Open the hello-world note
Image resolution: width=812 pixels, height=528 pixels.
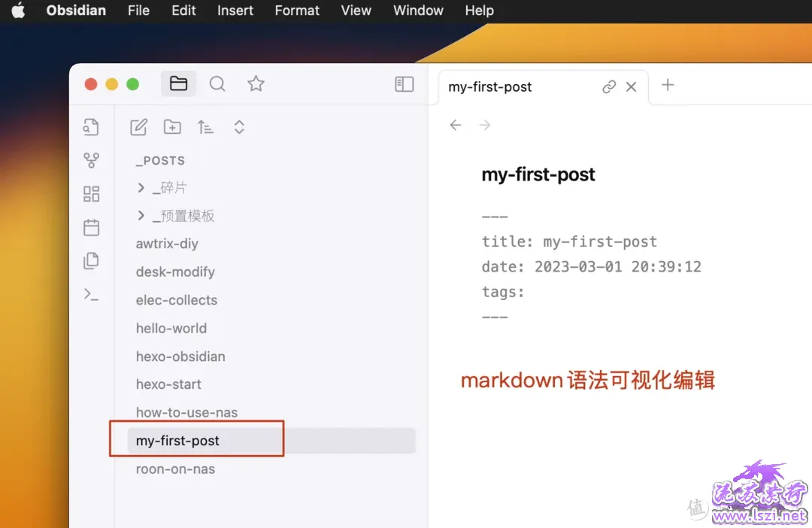click(171, 328)
